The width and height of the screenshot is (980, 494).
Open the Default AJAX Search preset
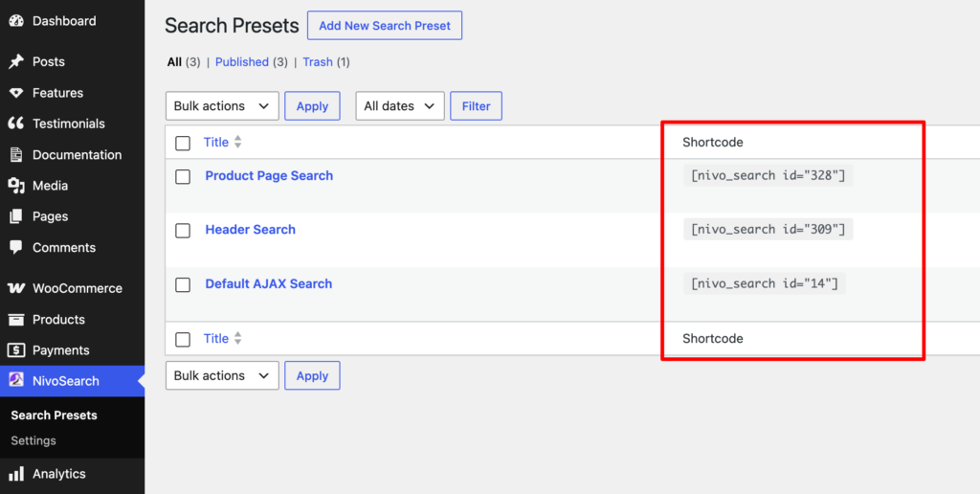[x=268, y=284]
